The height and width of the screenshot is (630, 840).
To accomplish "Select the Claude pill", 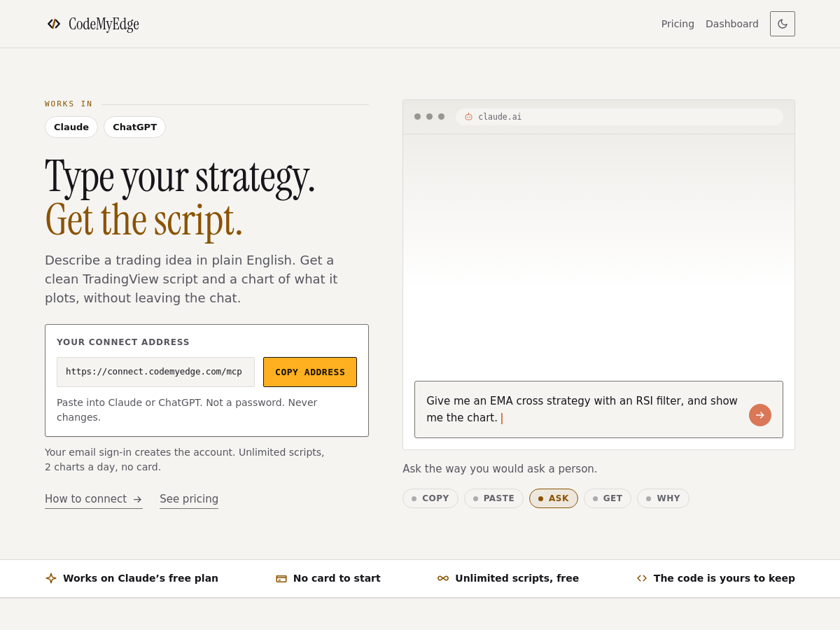I will point(71,127).
